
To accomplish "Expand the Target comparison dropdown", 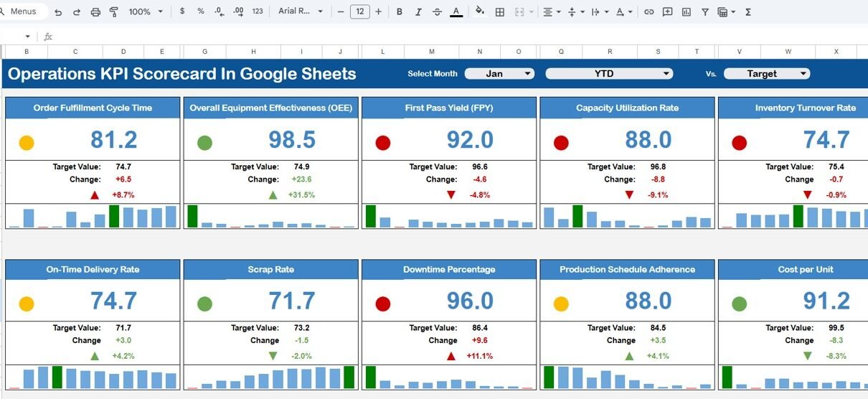I will click(766, 74).
